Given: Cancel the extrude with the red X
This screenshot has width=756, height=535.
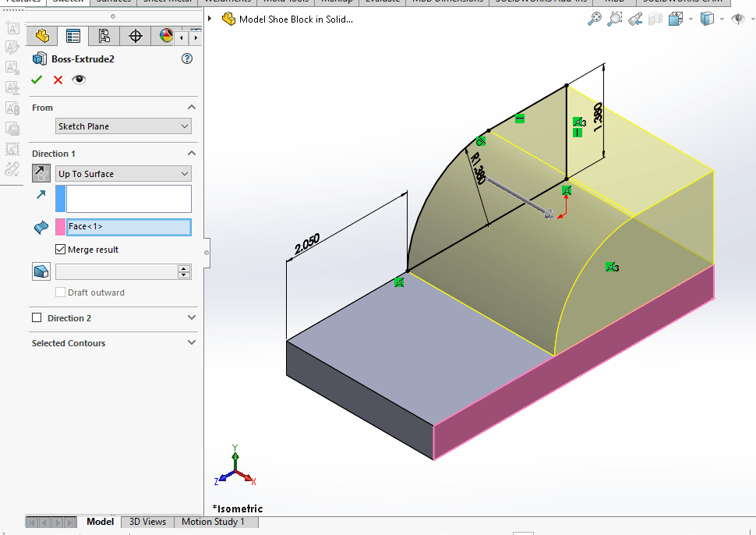Looking at the screenshot, I should click(58, 80).
